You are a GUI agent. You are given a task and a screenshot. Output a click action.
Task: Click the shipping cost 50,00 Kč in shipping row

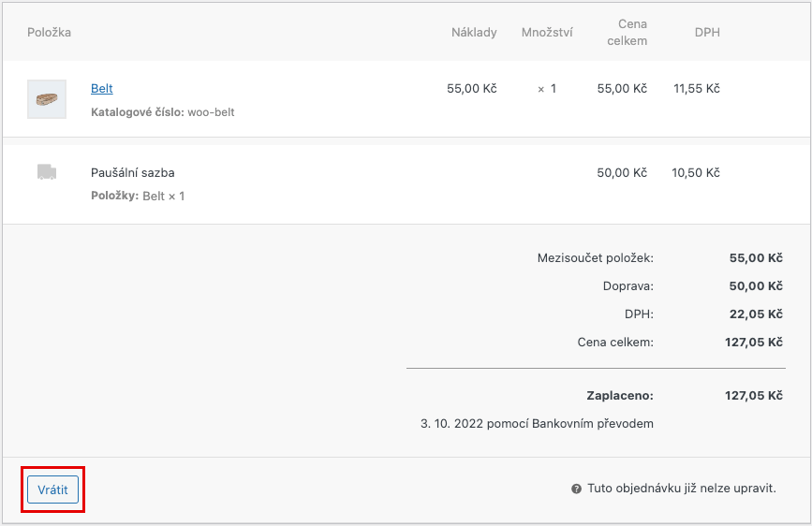pyautogui.click(x=622, y=172)
